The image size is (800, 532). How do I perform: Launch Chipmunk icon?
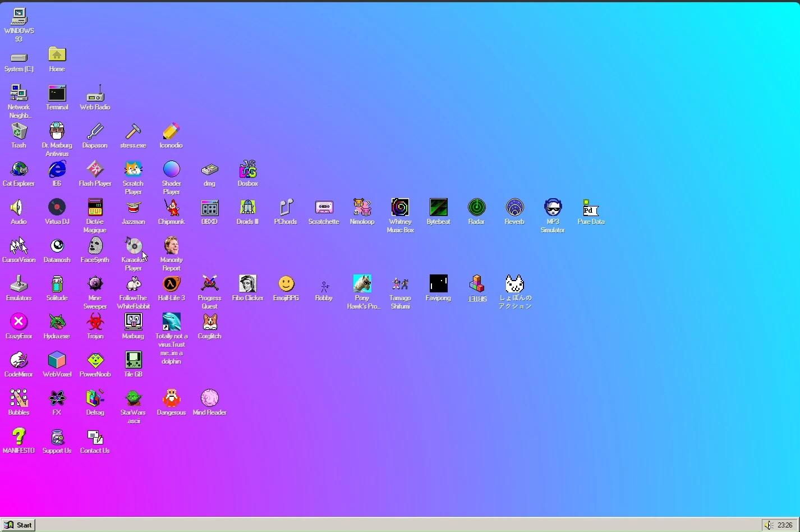(171, 208)
